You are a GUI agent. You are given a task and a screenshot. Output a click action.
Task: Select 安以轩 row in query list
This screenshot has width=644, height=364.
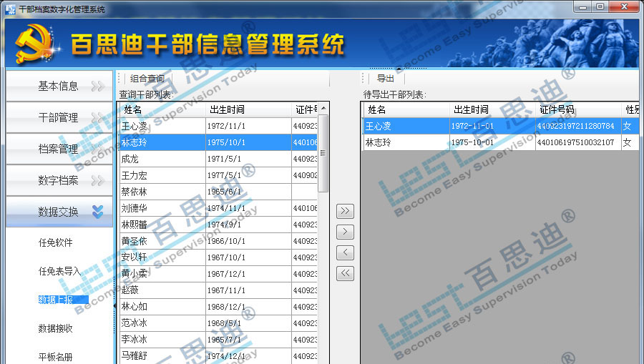(x=218, y=257)
